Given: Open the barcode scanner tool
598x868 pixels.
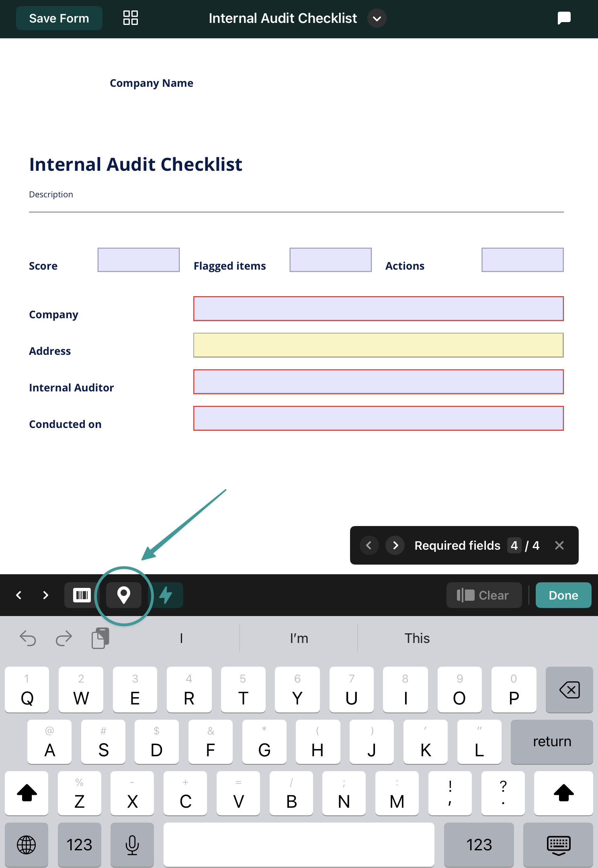Looking at the screenshot, I should (x=82, y=595).
